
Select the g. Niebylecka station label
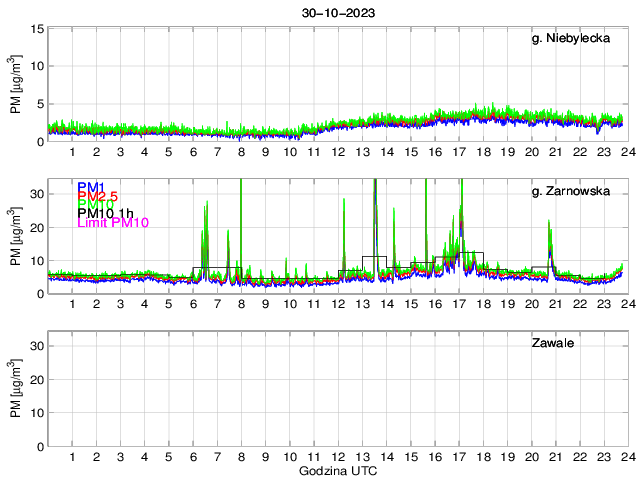coord(570,39)
